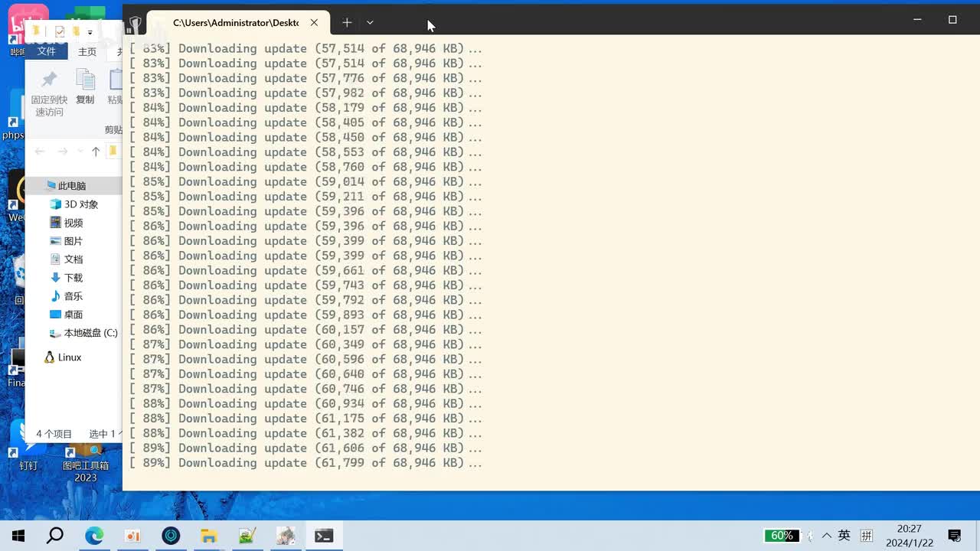Open the pink bilibili desktop shortcut
The image size is (980, 551).
click(28, 29)
